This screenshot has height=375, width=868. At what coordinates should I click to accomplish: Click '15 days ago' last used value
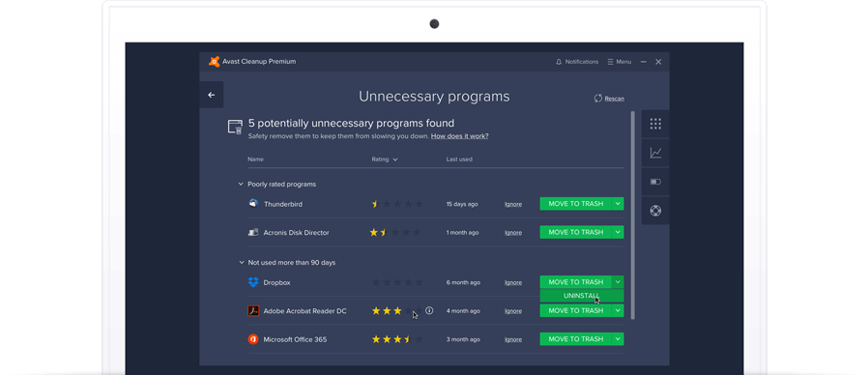(x=462, y=204)
